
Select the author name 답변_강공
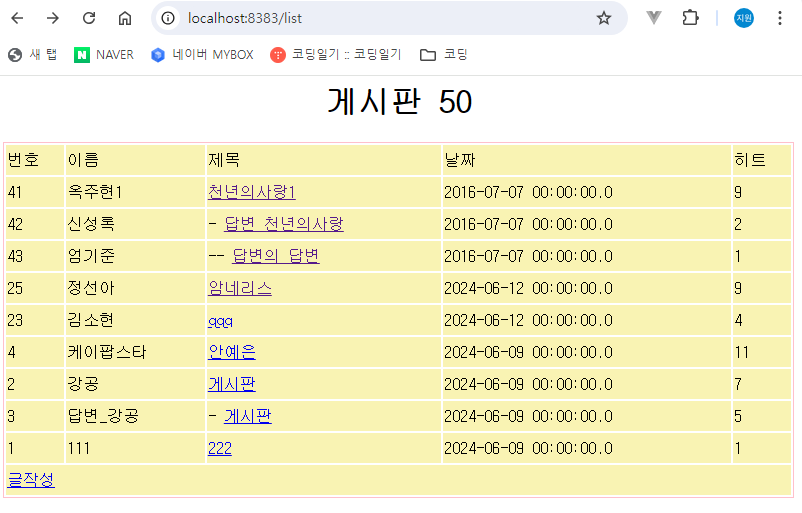point(103,416)
